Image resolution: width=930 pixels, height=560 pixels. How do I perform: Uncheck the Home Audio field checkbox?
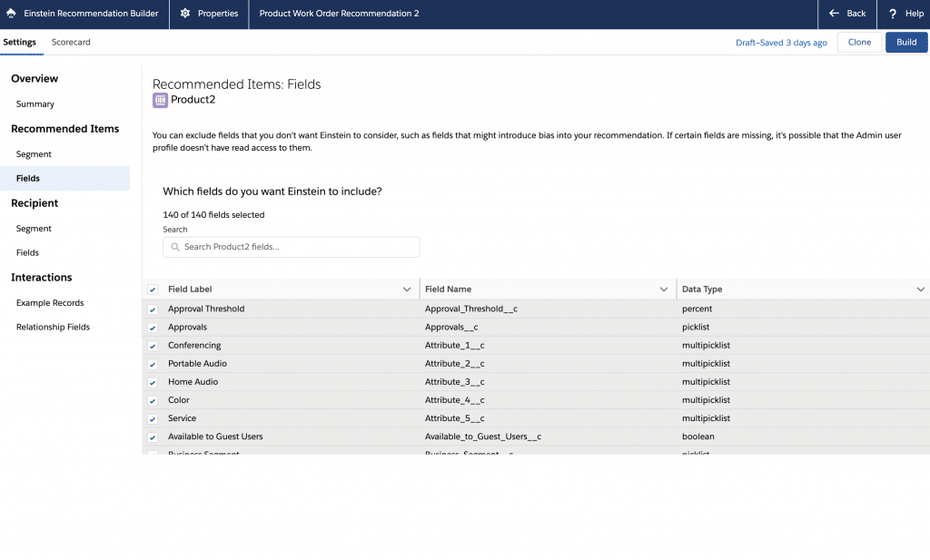[x=153, y=383]
